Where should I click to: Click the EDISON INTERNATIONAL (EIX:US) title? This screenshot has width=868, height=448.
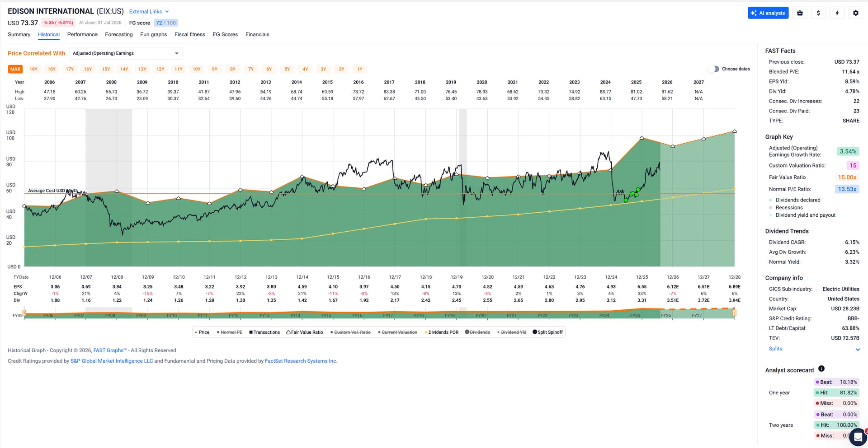[x=66, y=11]
